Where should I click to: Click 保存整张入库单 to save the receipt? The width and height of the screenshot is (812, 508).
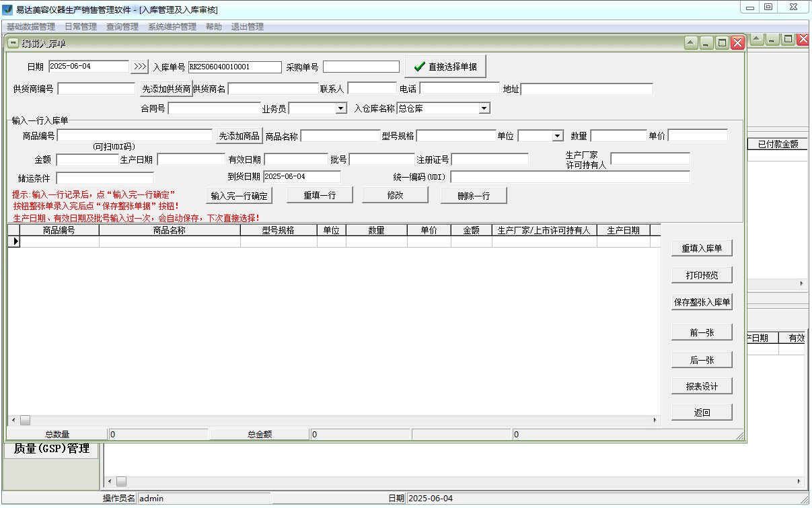[x=702, y=302]
